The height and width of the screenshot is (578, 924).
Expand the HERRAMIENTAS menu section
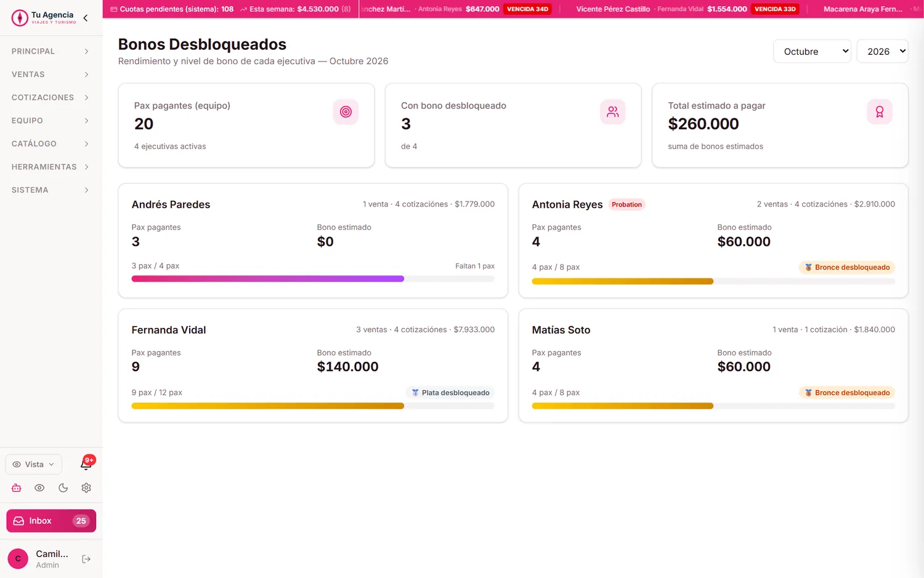[51, 167]
